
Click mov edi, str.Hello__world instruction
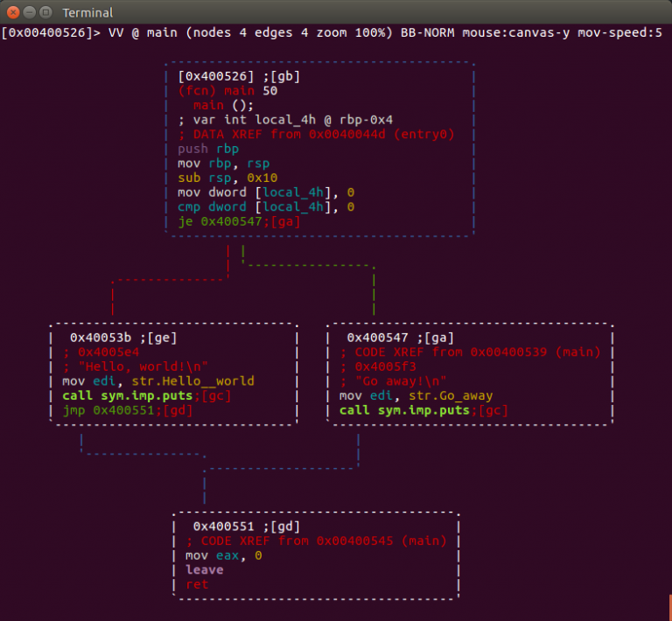point(157,381)
